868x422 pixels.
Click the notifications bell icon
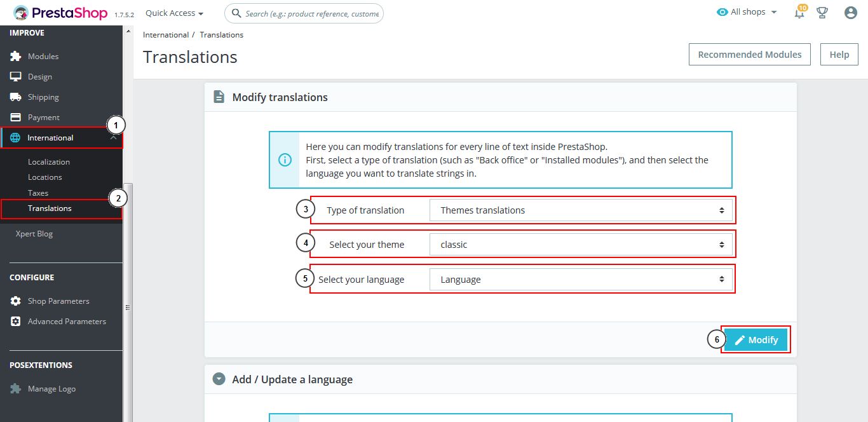(x=799, y=13)
